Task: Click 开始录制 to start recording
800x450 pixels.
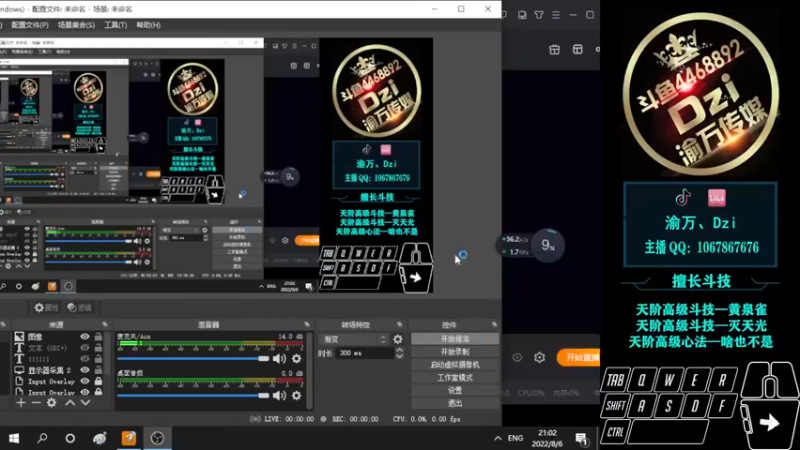Action: (x=455, y=352)
